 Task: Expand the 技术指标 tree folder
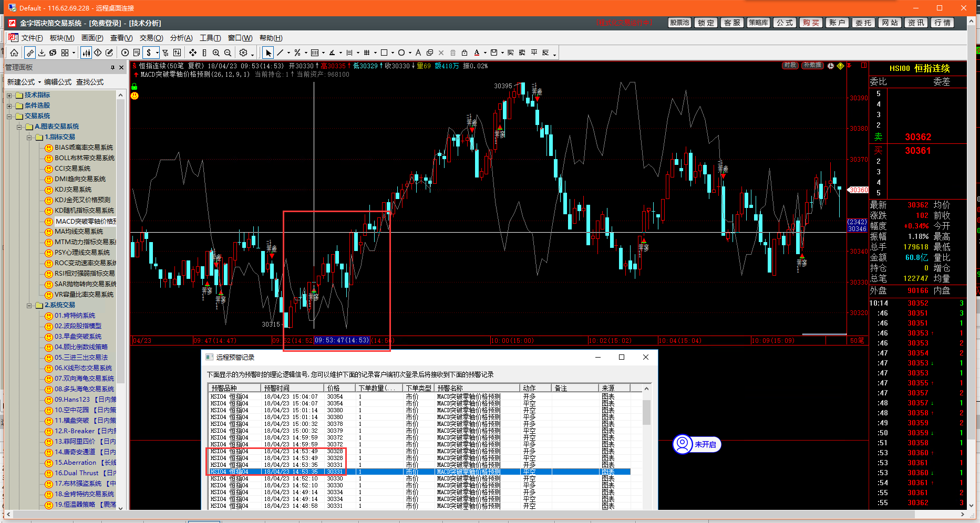pos(9,95)
